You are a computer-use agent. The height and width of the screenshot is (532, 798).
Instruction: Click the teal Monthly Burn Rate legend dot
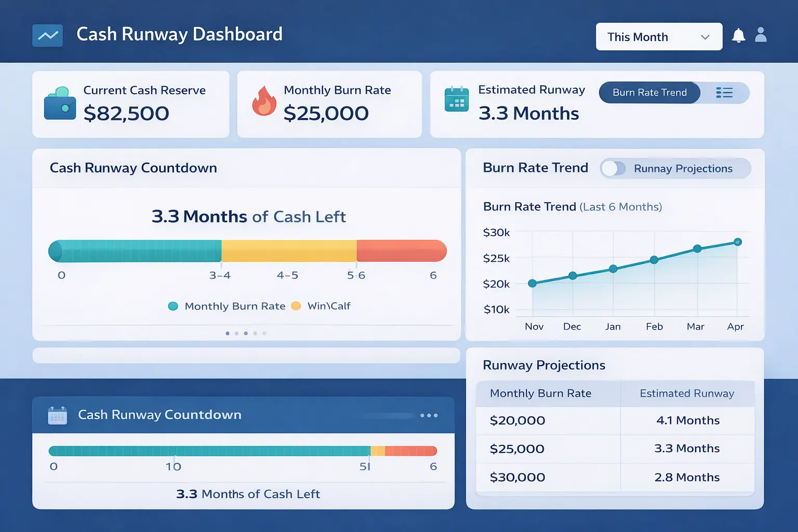click(x=173, y=306)
